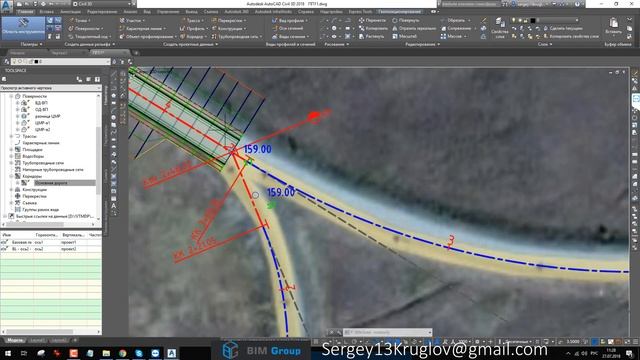Select the Копировать (Copy) tool
This screenshot has width=640, height=360.
pyautogui.click(x=373, y=28)
